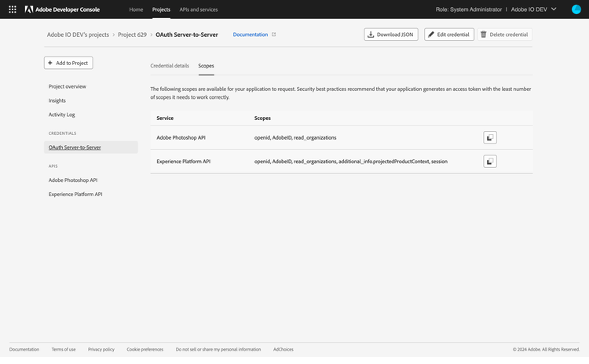
Task: Switch to the Credential details tab
Action: click(170, 66)
